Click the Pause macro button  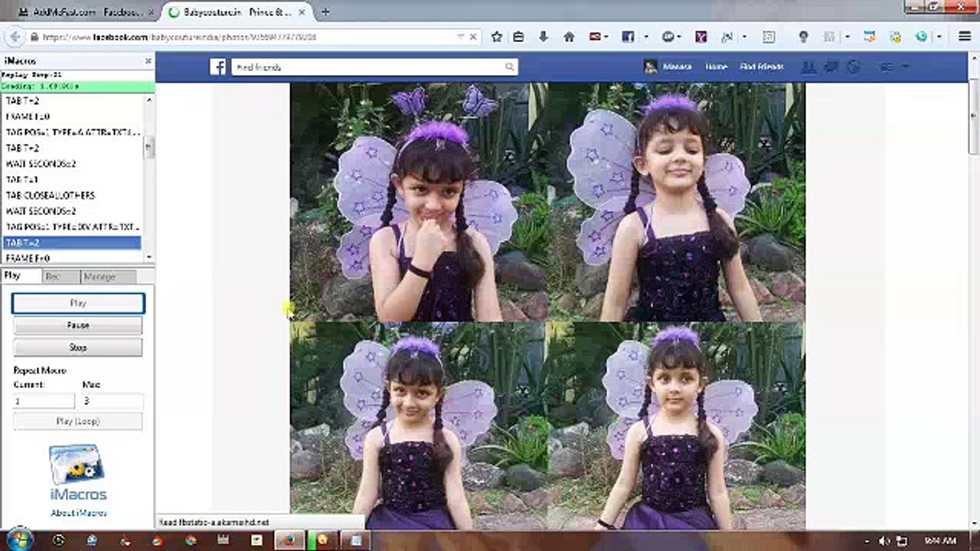[x=78, y=325]
